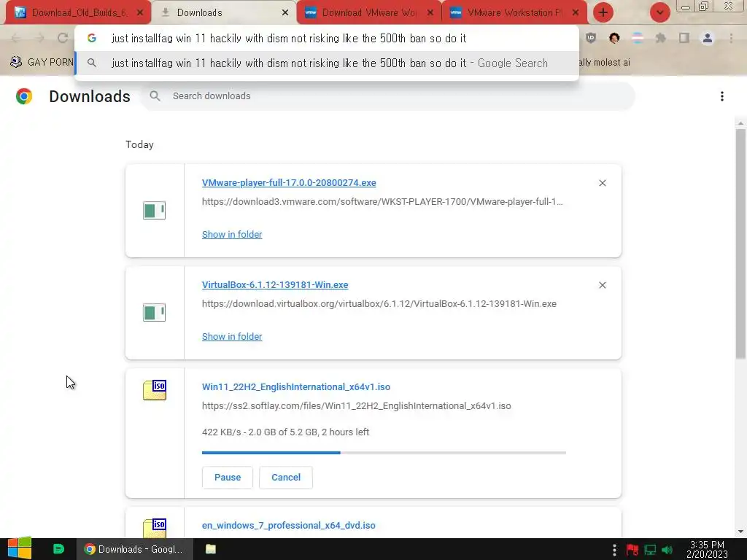Close the VMware Workstation Player tab
Screen dimensions: 747x560
coord(576,13)
